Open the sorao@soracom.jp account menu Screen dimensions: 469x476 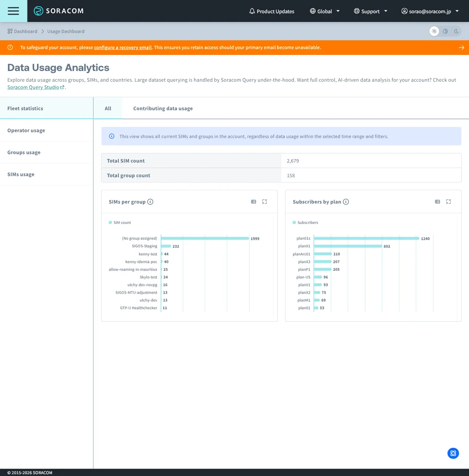(x=430, y=11)
